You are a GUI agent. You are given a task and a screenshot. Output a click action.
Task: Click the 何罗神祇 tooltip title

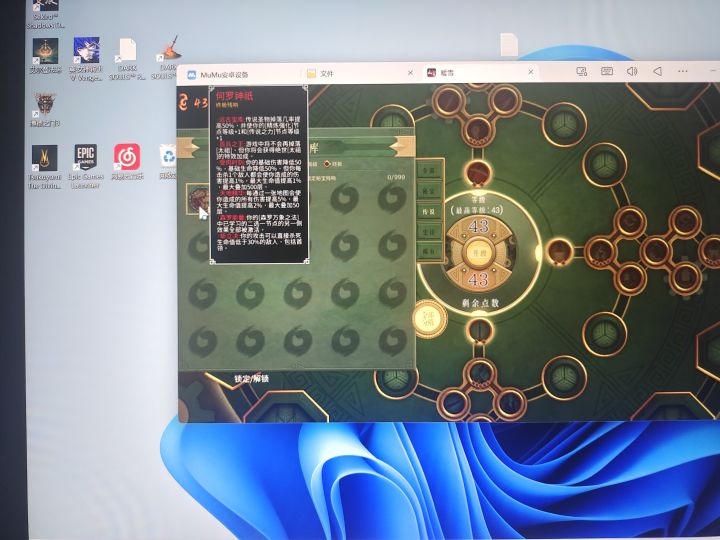tap(234, 96)
